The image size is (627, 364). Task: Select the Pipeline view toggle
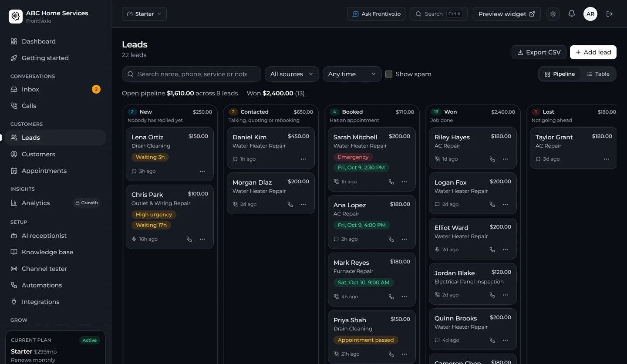coord(560,74)
